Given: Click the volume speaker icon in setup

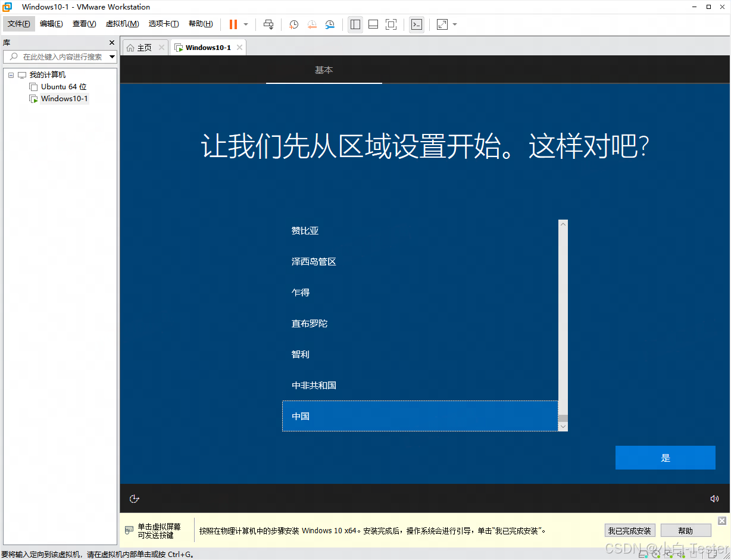Looking at the screenshot, I should (x=714, y=499).
